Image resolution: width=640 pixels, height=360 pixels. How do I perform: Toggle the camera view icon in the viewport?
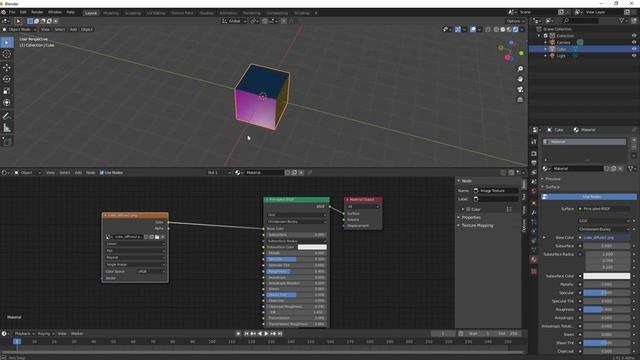coord(520,89)
